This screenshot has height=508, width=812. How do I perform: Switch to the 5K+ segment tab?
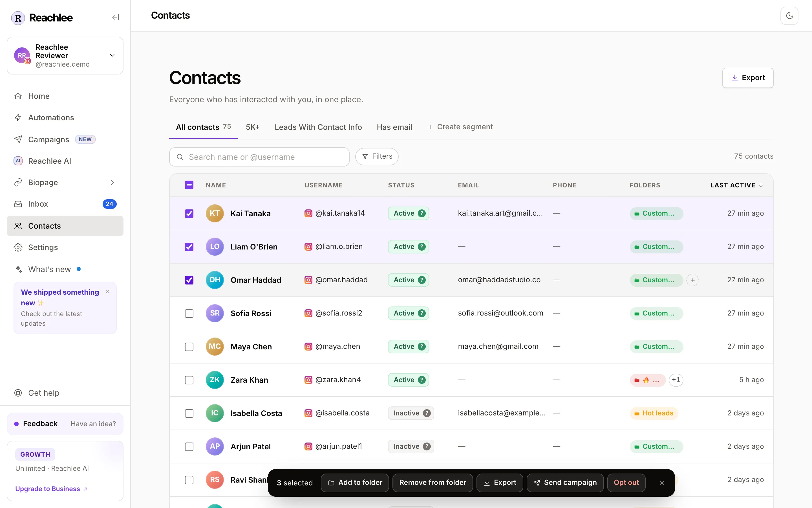[253, 127]
